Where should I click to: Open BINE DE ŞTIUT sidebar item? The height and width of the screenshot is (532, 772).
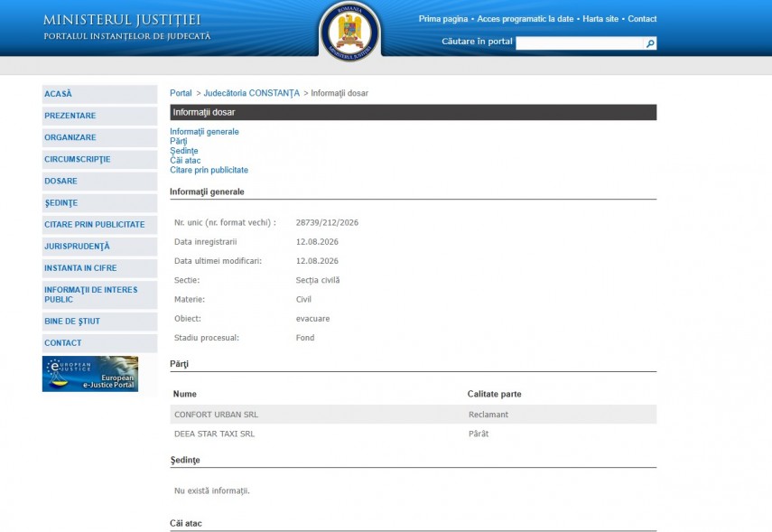tap(99, 322)
